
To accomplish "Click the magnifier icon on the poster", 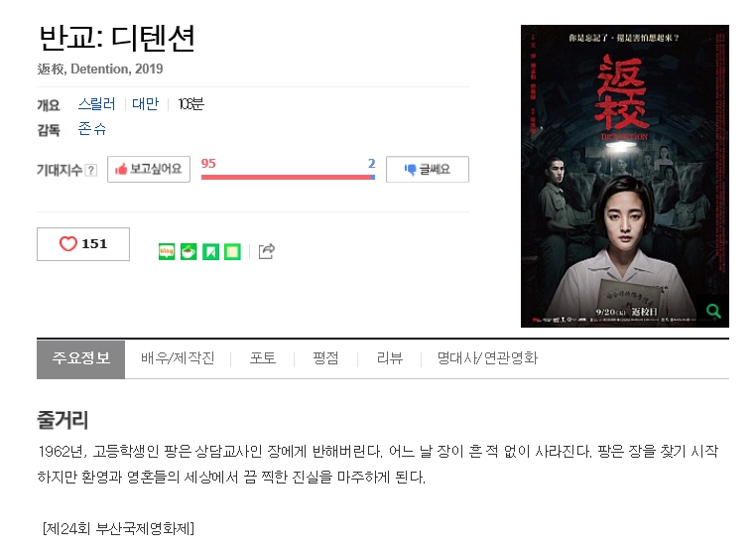I will click(x=713, y=312).
